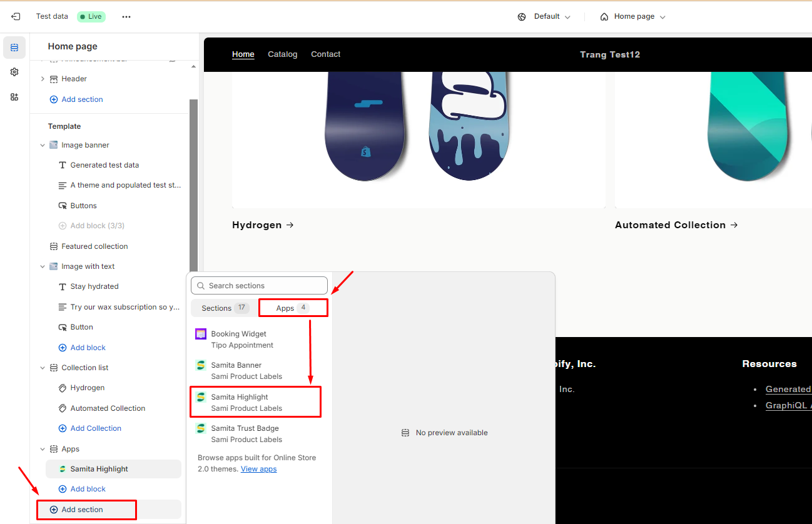Click the Samita Banner app icon
This screenshot has height=524, width=812.
click(201, 365)
